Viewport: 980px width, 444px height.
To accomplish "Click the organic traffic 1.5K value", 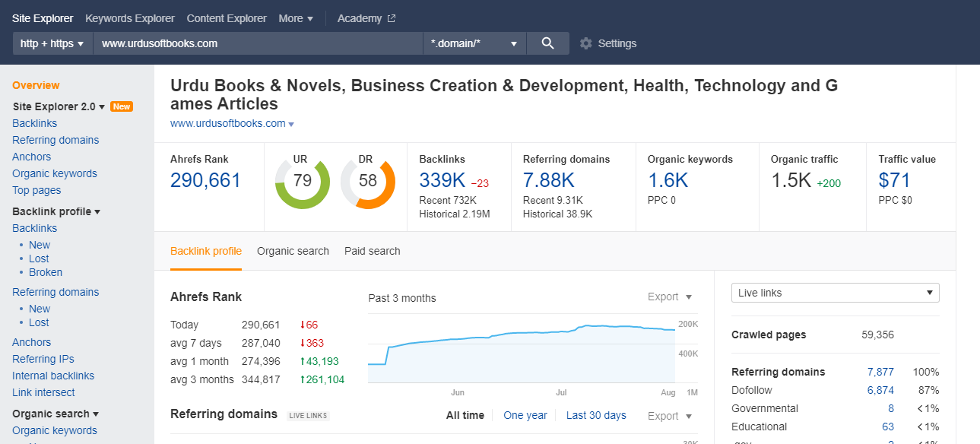I will [x=791, y=180].
